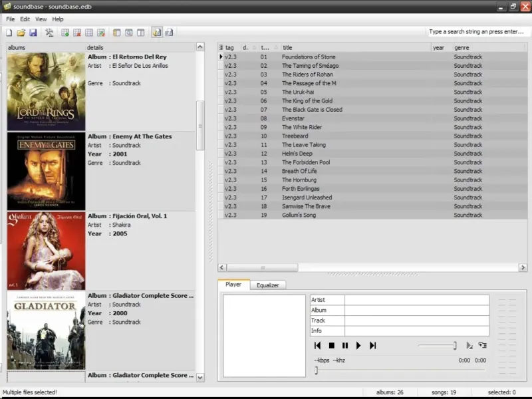The width and height of the screenshot is (532, 399).
Task: Skip to the next track in player
Action: point(373,346)
